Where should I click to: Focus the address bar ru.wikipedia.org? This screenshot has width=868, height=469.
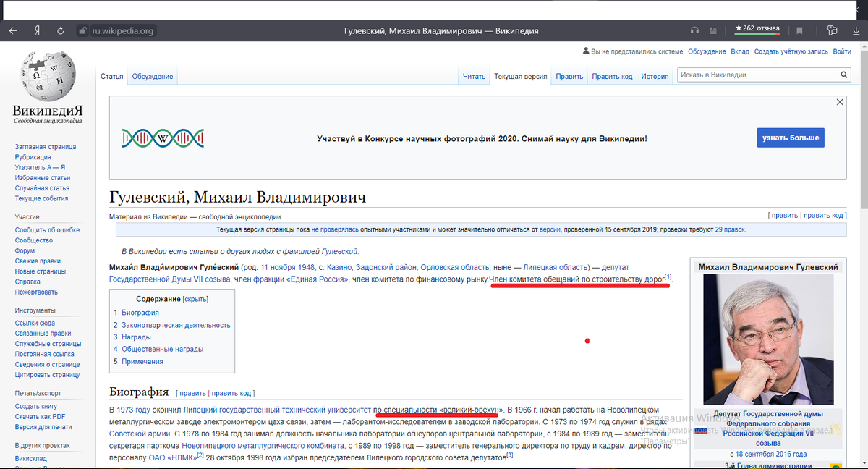coord(123,30)
